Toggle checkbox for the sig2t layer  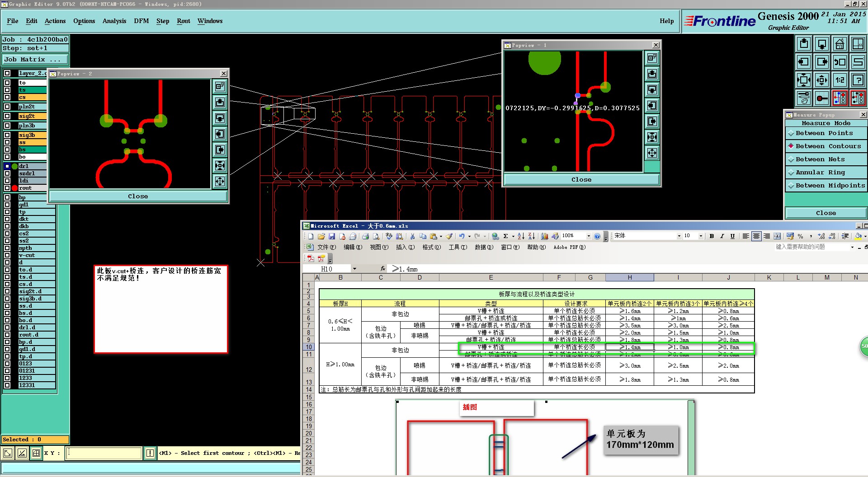point(7,116)
